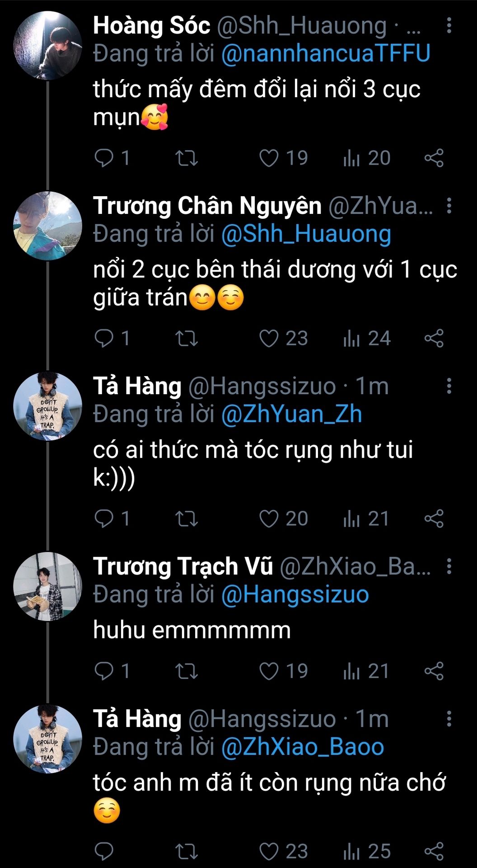Open more options on Trương Trạch Vũ's tweet
Screen dimensions: 477x868
point(449,566)
